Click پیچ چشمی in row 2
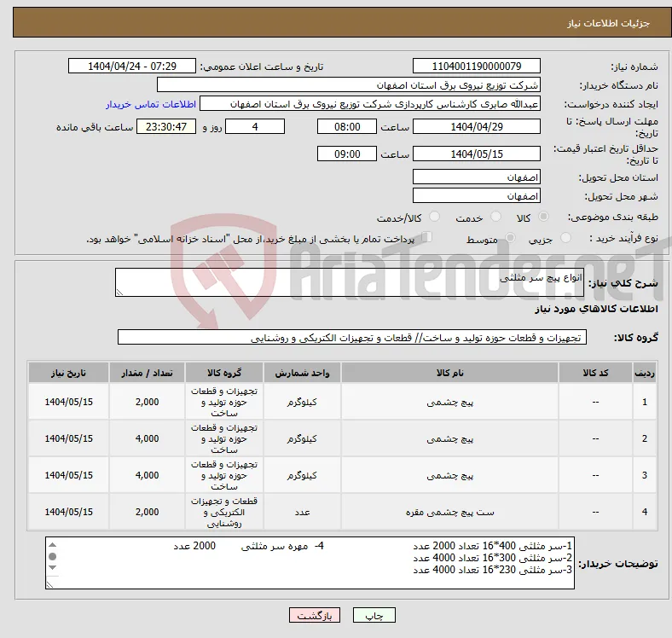Image resolution: width=672 pixels, height=638 pixels. 449,438
